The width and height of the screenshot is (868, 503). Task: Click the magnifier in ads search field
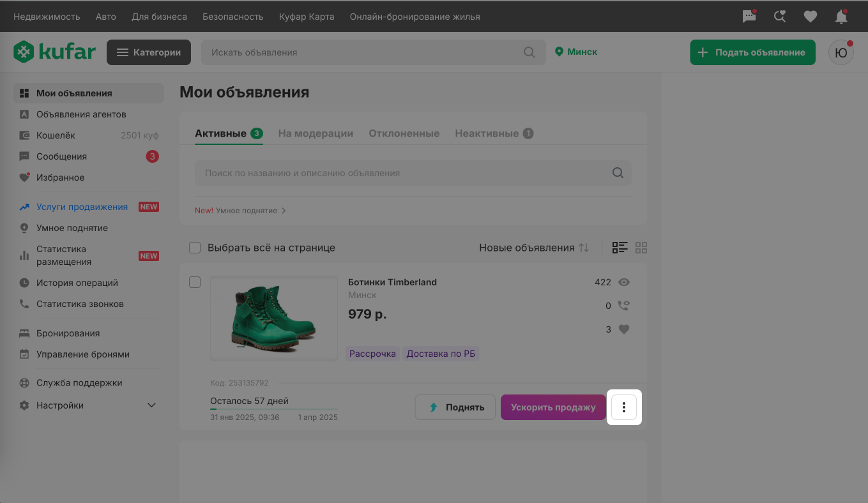pos(618,173)
